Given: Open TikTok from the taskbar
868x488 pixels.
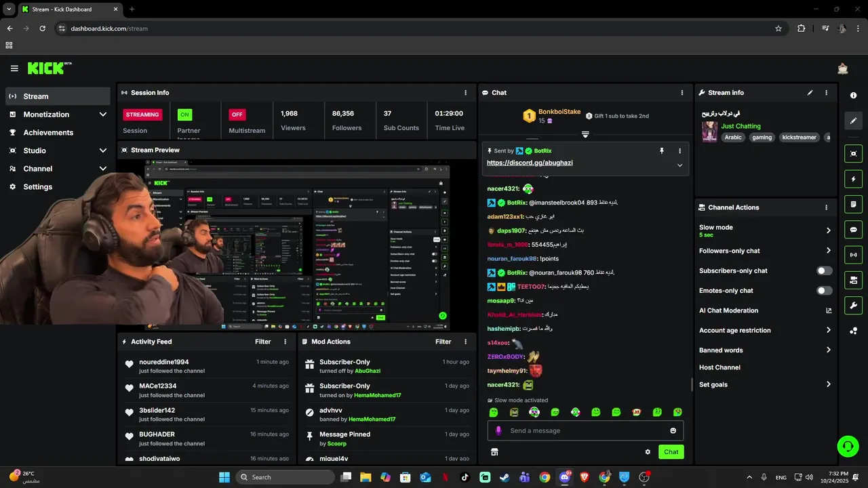Looking at the screenshot, I should point(465,477).
